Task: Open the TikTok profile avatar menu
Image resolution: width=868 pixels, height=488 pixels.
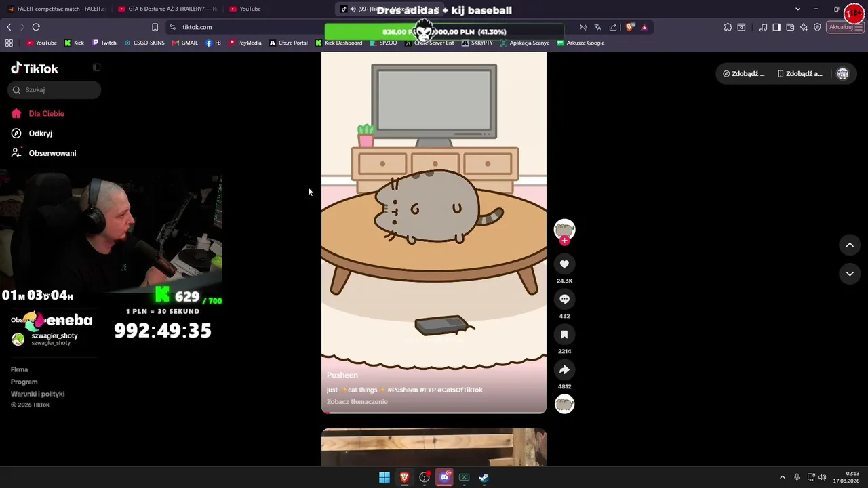Action: click(842, 74)
